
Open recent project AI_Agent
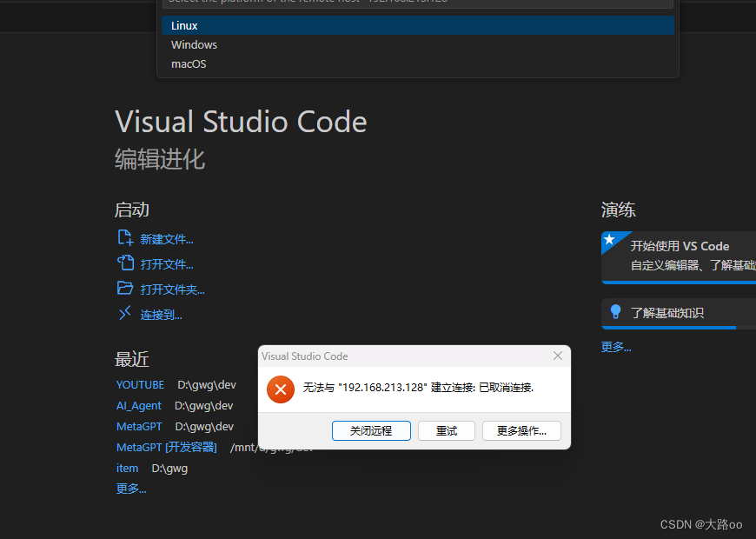coord(139,406)
